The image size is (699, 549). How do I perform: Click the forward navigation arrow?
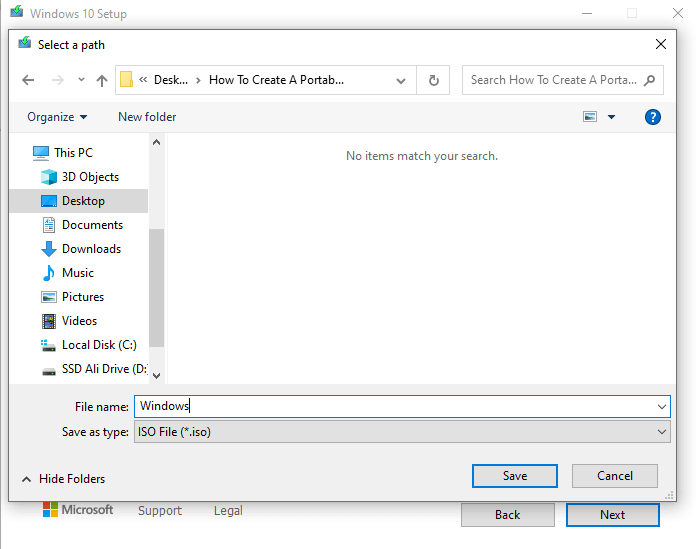58,80
